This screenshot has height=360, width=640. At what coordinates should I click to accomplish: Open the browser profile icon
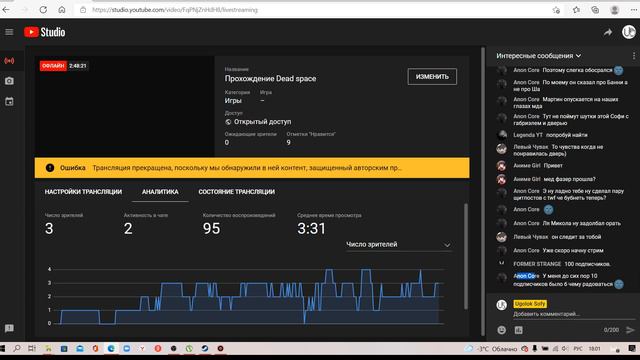(614, 10)
